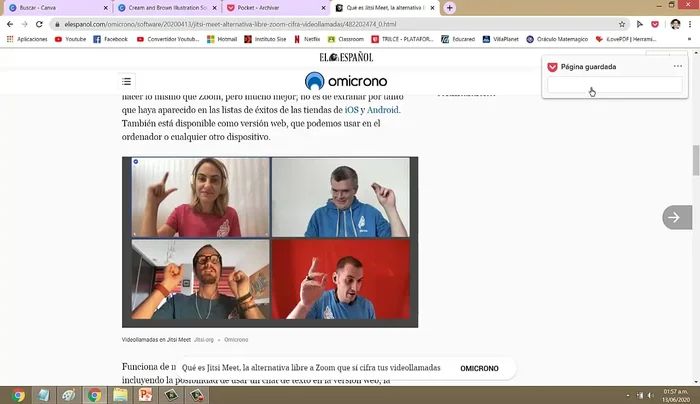The height and width of the screenshot is (404, 700).
Task: Open the TRILCE - PLATAFOR... bookmark
Action: pyautogui.click(x=403, y=39)
